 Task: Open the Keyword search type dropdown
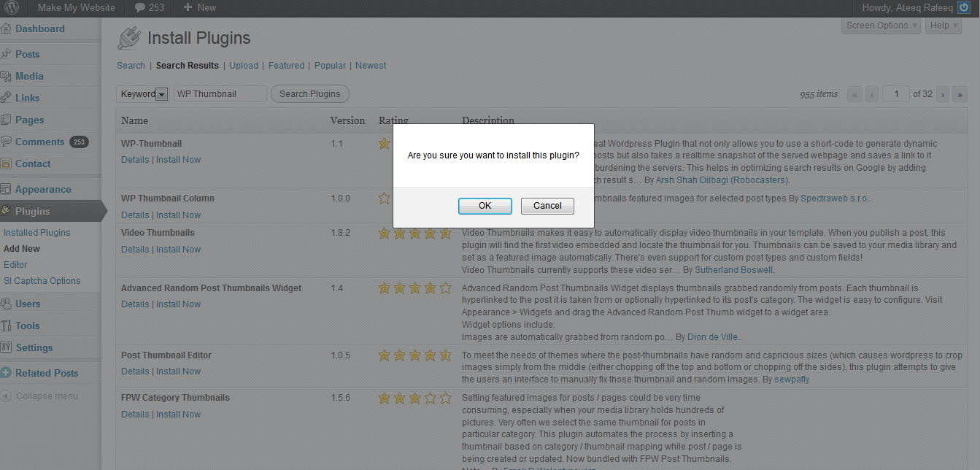(x=161, y=94)
